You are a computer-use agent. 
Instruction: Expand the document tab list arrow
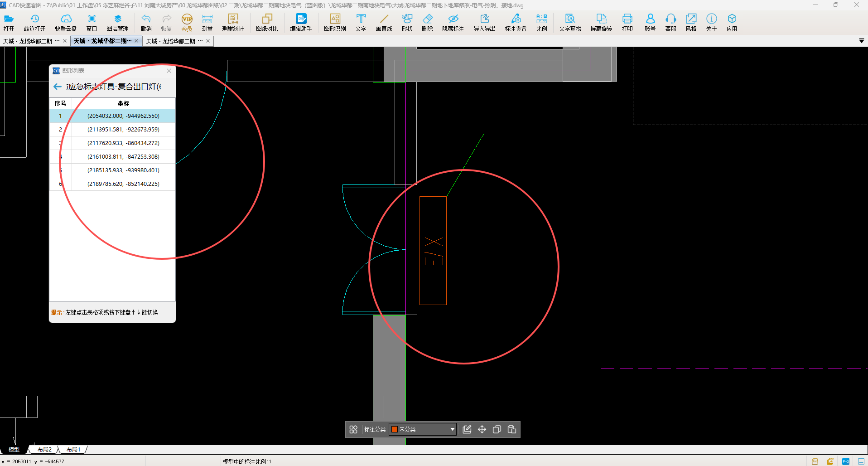coord(861,41)
